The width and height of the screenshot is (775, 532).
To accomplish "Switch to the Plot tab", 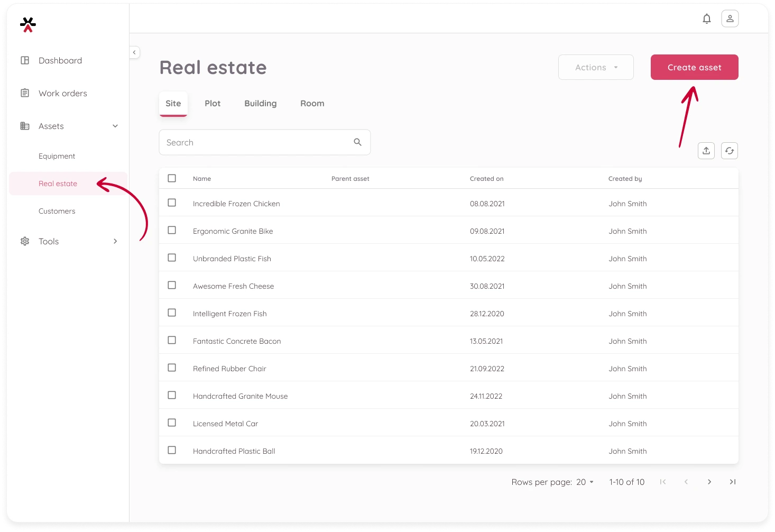I will [213, 104].
